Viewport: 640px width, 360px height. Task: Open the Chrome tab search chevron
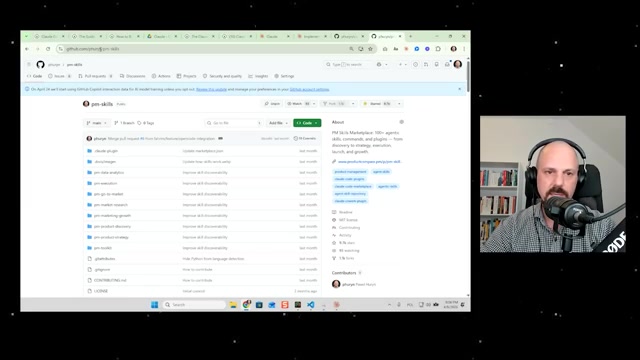pyautogui.click(x=26, y=36)
